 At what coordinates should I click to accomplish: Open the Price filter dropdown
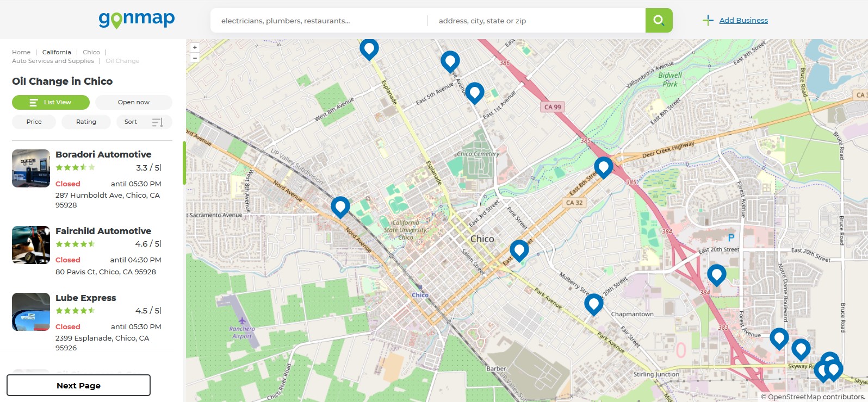34,122
